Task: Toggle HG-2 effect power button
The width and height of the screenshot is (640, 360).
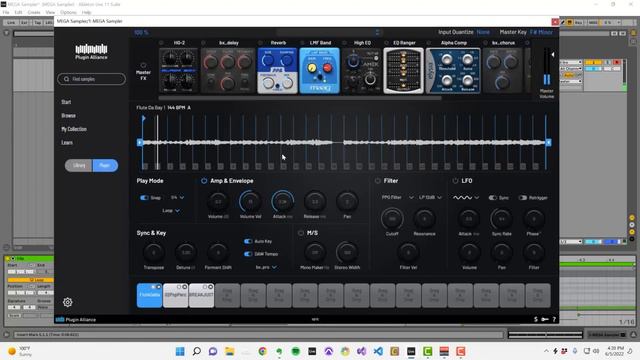Action: coord(161,42)
